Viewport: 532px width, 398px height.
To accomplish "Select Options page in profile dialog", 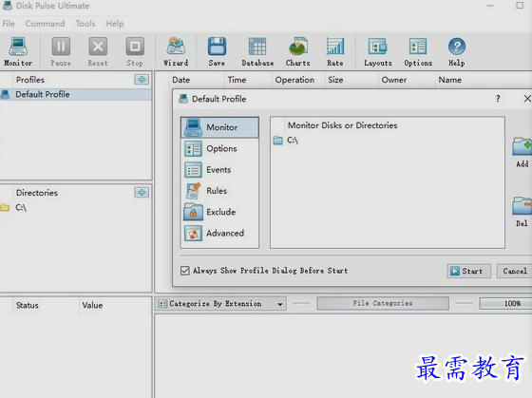I will (x=219, y=148).
